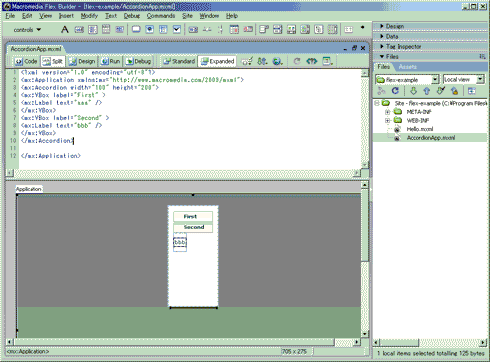
Task: Click the Check Browser Support toolbar icon
Action: (247, 61)
